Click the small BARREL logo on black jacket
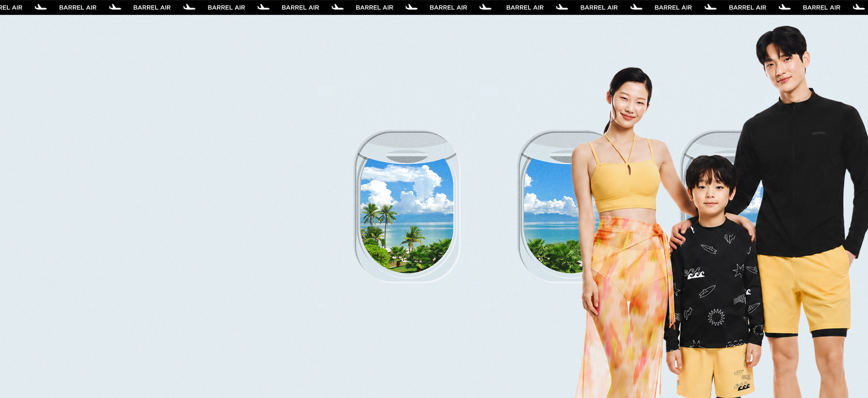This screenshot has width=868, height=398. (819, 133)
